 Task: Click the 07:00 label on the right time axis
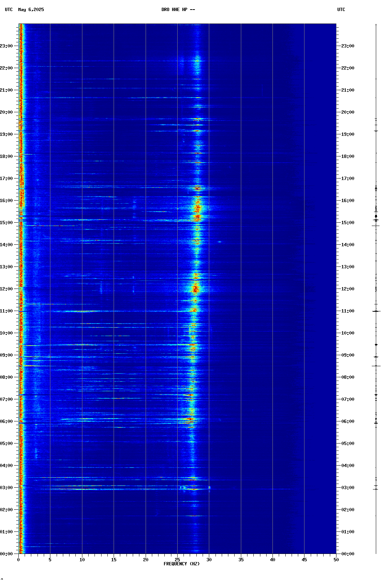348,399
